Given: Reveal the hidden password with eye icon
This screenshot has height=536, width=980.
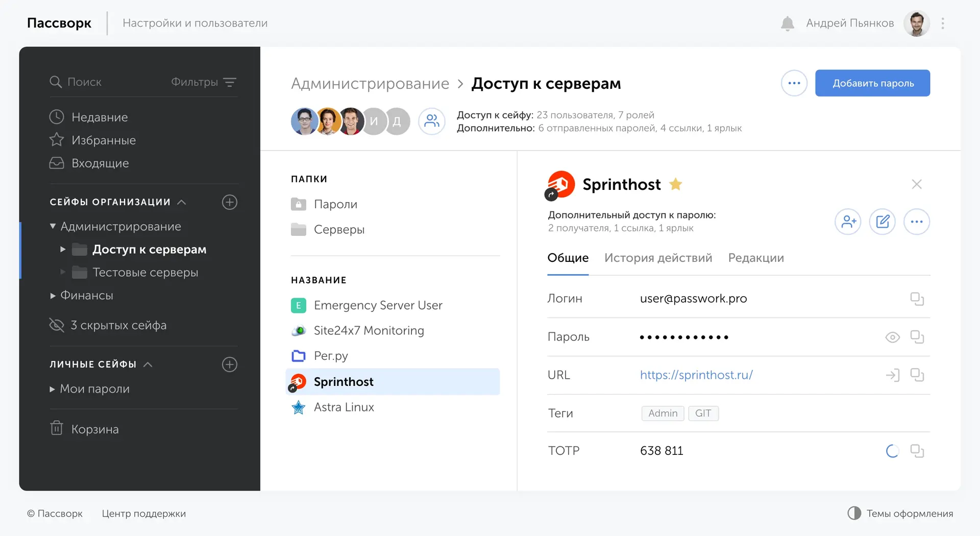Looking at the screenshot, I should (892, 337).
